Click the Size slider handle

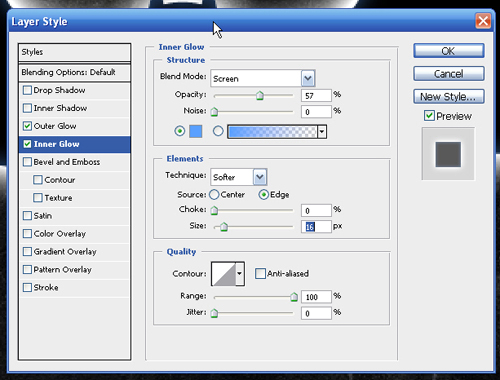224,227
